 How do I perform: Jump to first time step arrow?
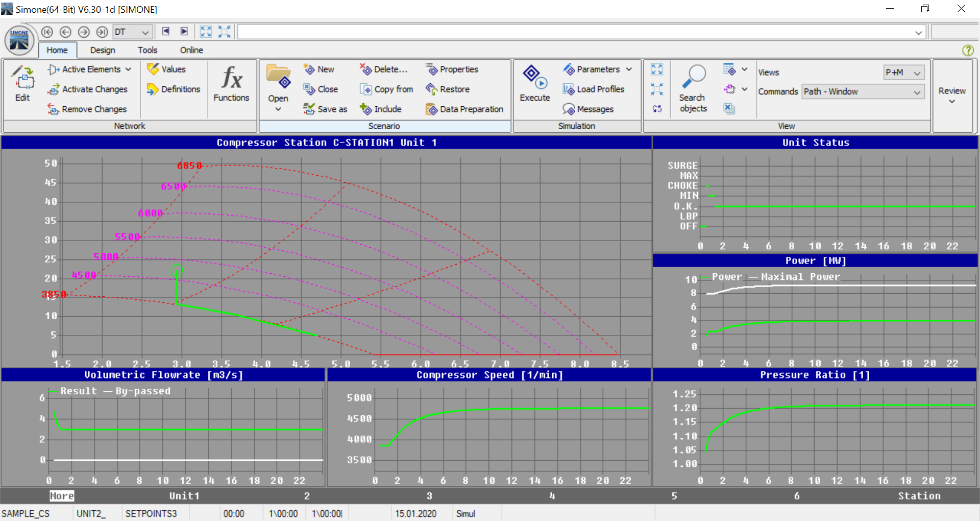point(47,32)
